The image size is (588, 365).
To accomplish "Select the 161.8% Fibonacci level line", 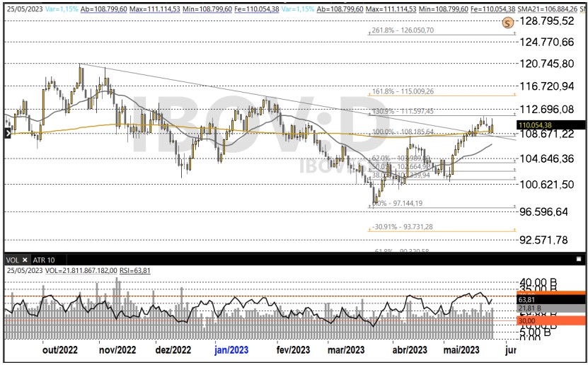I will 439,95.
